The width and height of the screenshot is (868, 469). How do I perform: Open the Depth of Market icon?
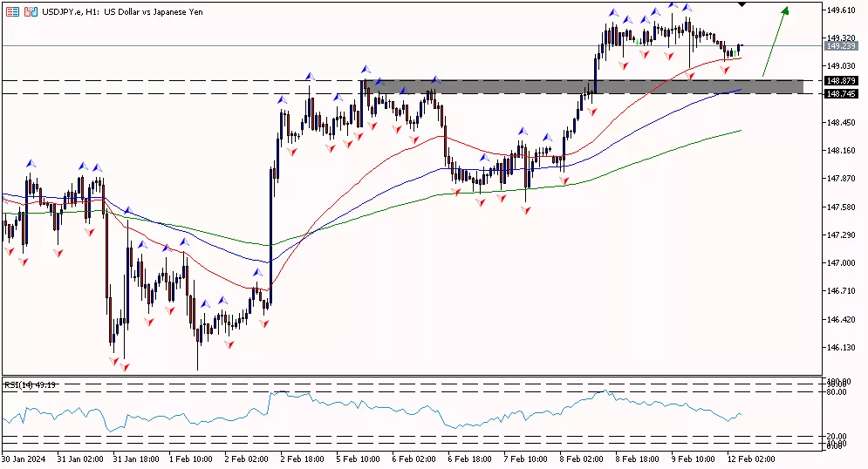[12, 11]
